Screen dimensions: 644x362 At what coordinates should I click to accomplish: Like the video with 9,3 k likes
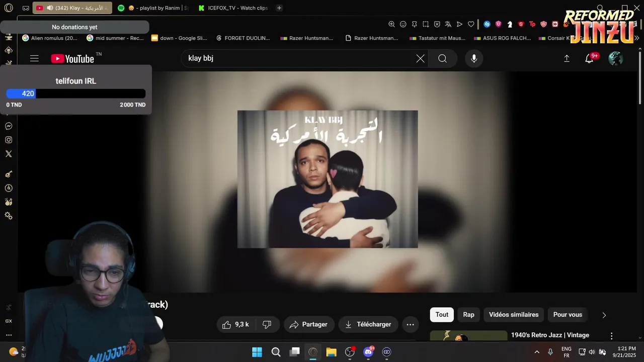(236, 324)
